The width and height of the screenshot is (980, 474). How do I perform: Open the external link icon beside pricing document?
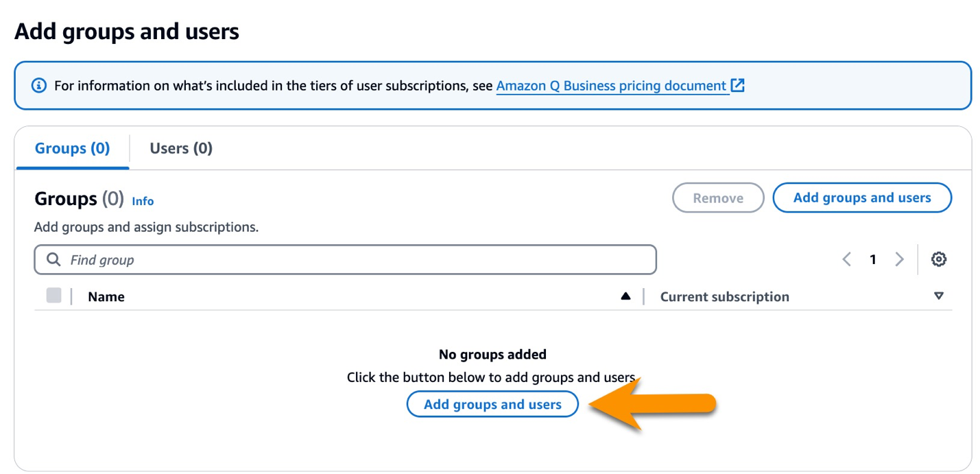pyautogui.click(x=737, y=85)
